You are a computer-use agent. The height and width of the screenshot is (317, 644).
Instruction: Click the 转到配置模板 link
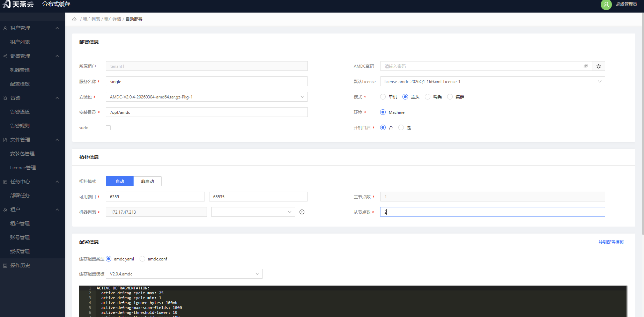611,242
